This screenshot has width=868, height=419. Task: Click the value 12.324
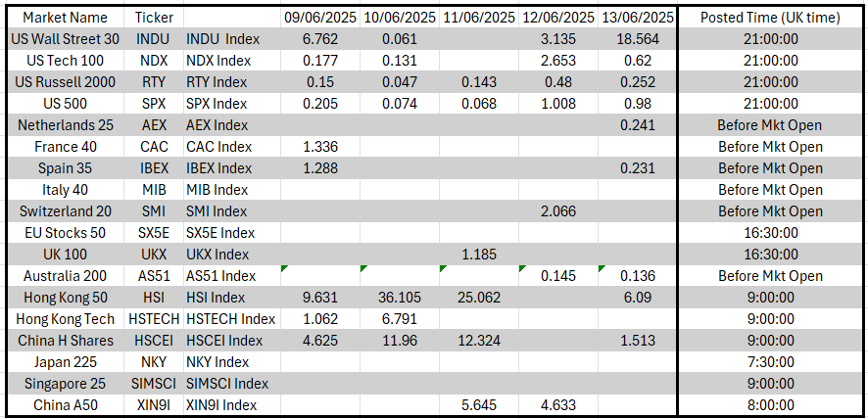(479, 341)
